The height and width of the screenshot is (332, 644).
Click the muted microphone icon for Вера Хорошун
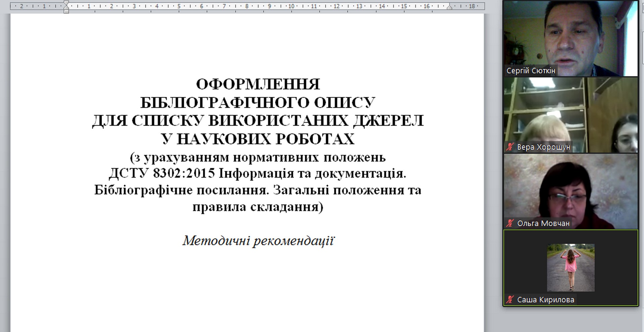click(510, 147)
